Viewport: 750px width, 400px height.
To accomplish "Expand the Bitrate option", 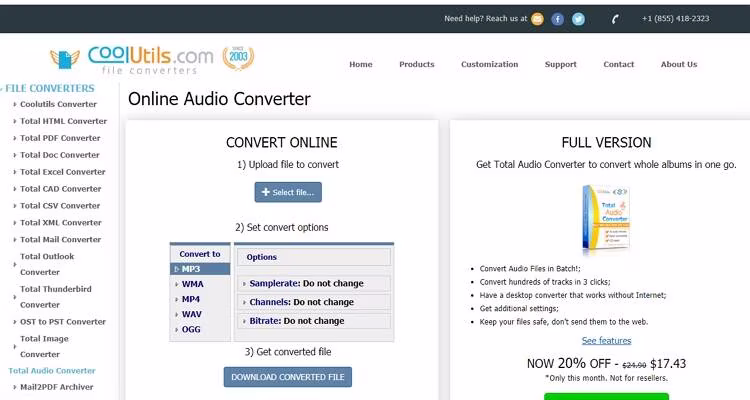I will (314, 321).
